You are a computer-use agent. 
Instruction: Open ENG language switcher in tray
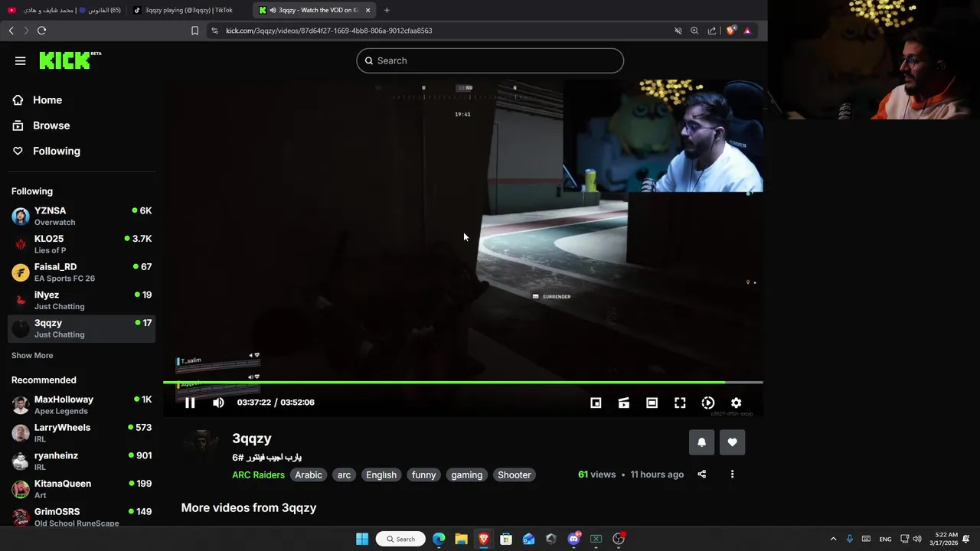tap(885, 539)
